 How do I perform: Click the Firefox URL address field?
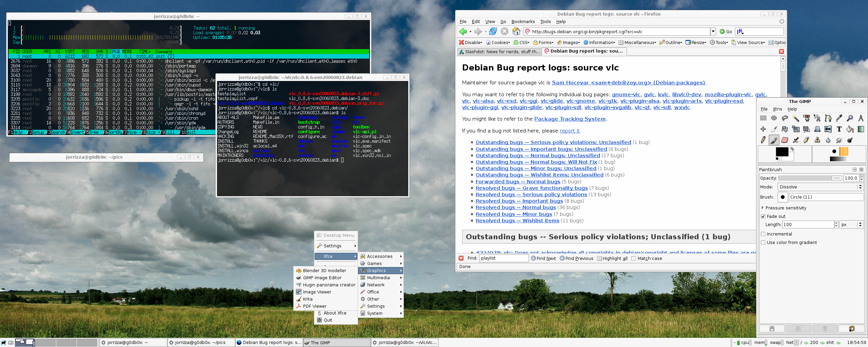[617, 32]
